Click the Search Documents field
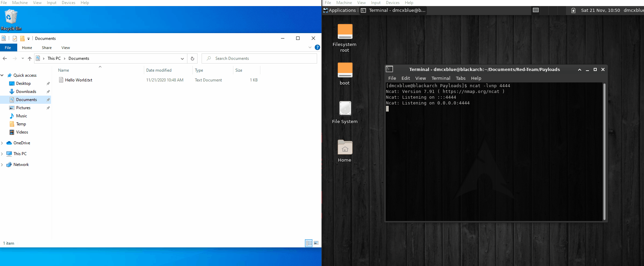The image size is (644, 266). [x=259, y=58]
